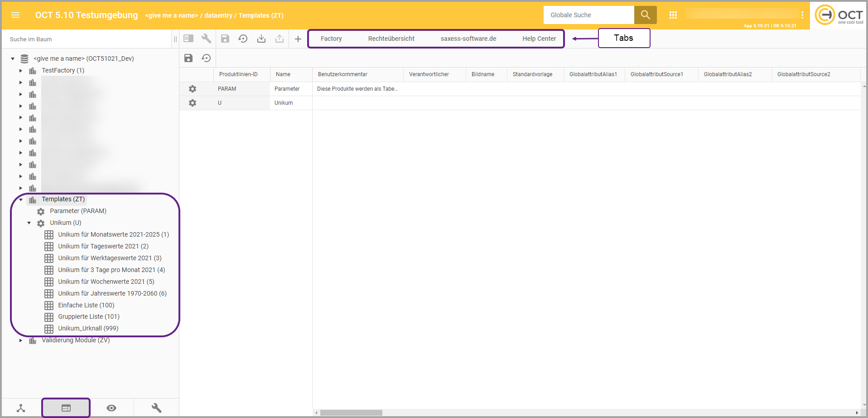Image resolution: width=868 pixels, height=418 pixels.
Task: Collapse the Templates (ZT) tree node
Action: (21, 199)
